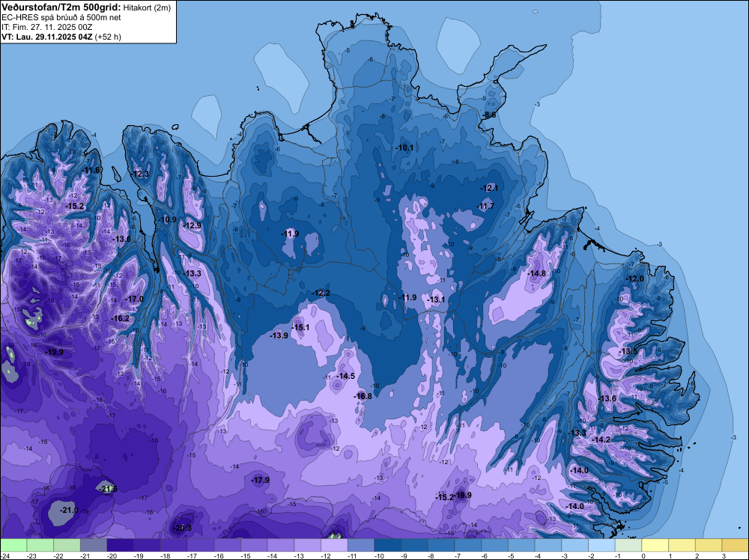The image size is (749, 560).
Task: Select the -16.2 temperature reading
Action: tap(121, 318)
